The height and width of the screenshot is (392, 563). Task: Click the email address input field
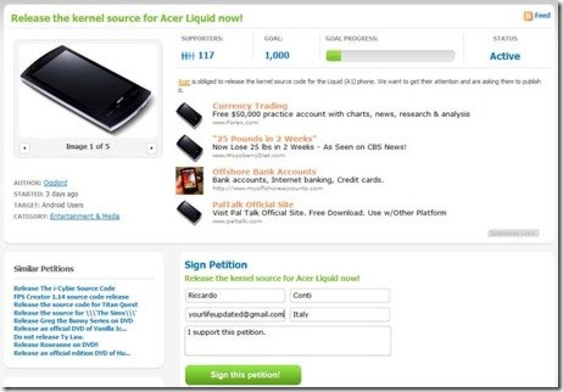(235, 314)
